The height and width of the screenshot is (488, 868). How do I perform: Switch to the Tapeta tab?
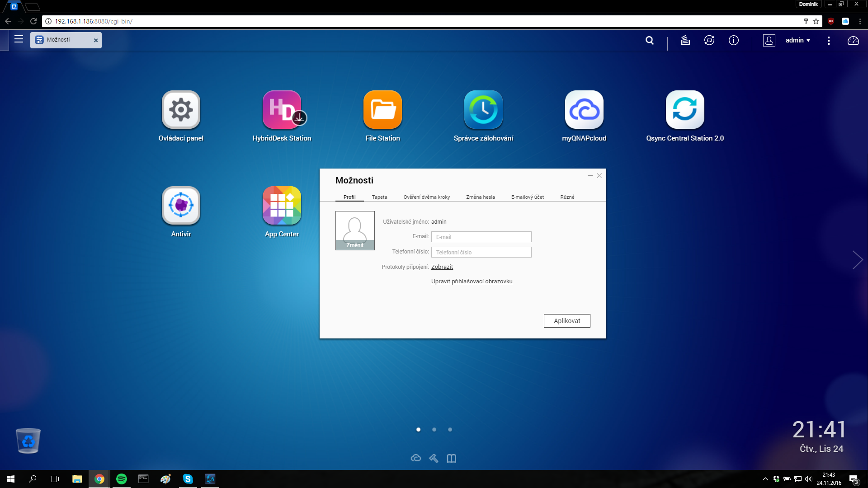pyautogui.click(x=379, y=197)
